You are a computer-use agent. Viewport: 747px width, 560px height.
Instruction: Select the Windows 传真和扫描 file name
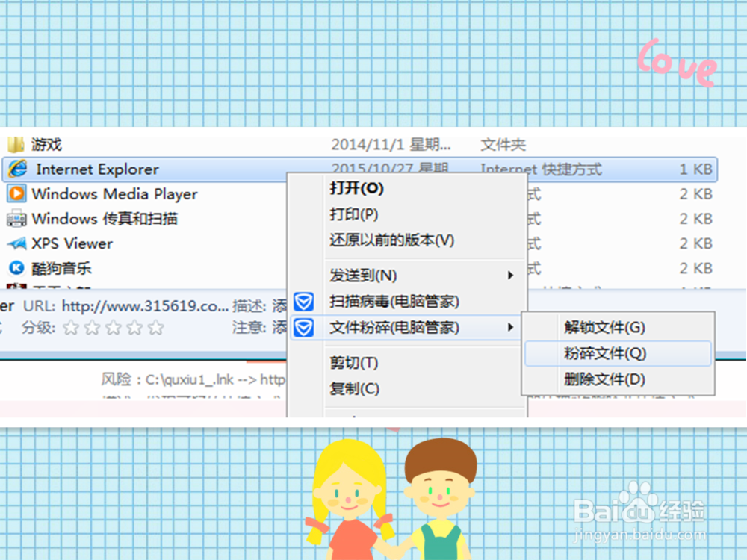pos(105,219)
